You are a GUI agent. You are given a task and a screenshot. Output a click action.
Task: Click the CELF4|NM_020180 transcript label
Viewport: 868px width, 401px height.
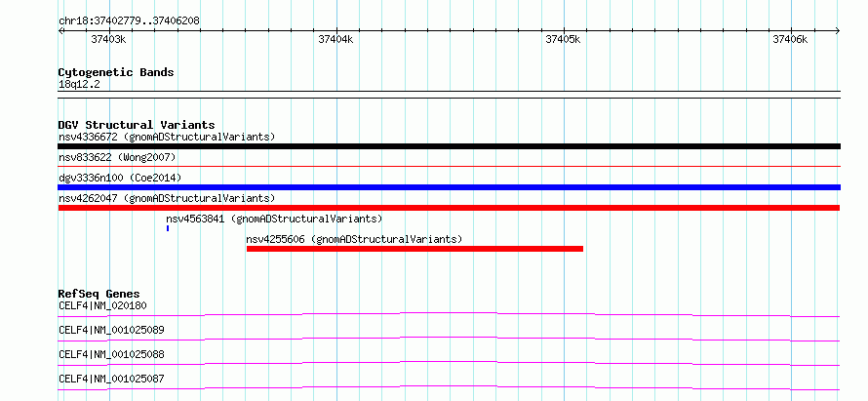click(x=102, y=305)
